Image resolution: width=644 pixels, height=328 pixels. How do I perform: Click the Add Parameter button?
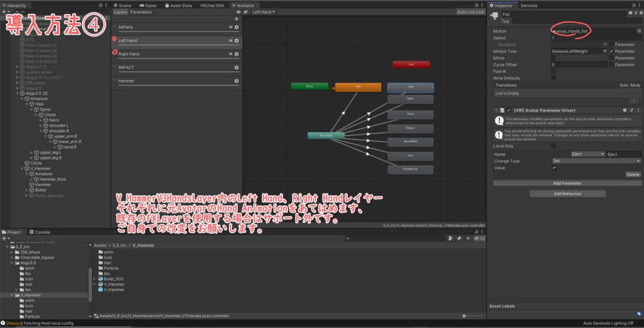pyautogui.click(x=567, y=183)
